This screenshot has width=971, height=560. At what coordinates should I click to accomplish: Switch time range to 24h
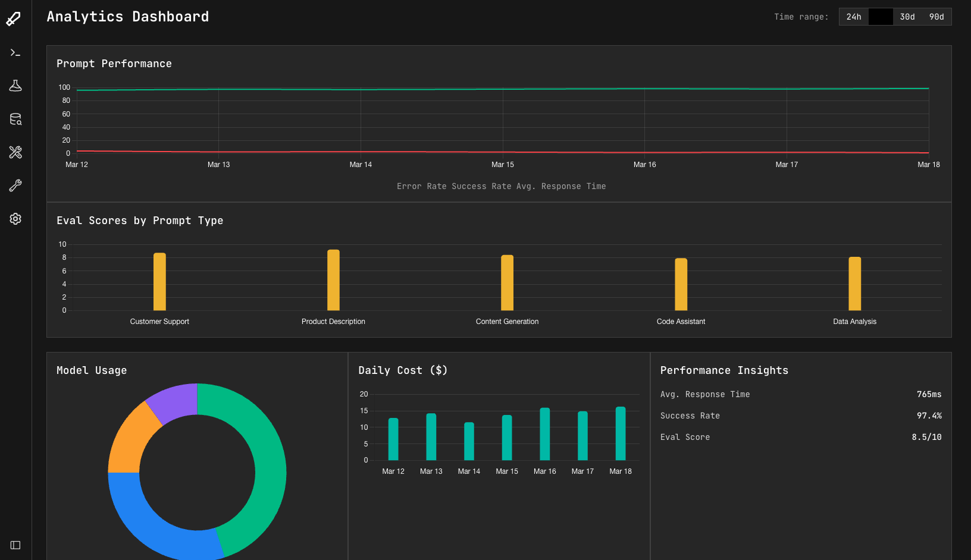click(853, 17)
